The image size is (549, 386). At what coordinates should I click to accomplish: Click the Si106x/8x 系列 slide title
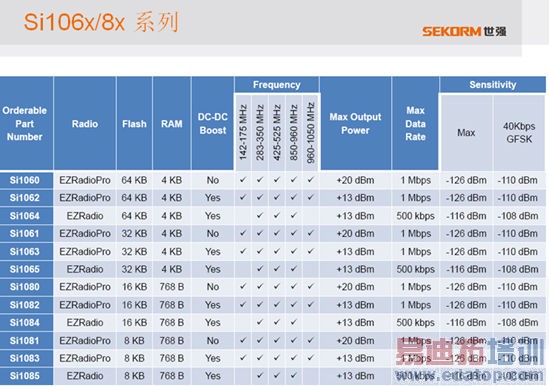pos(101,22)
